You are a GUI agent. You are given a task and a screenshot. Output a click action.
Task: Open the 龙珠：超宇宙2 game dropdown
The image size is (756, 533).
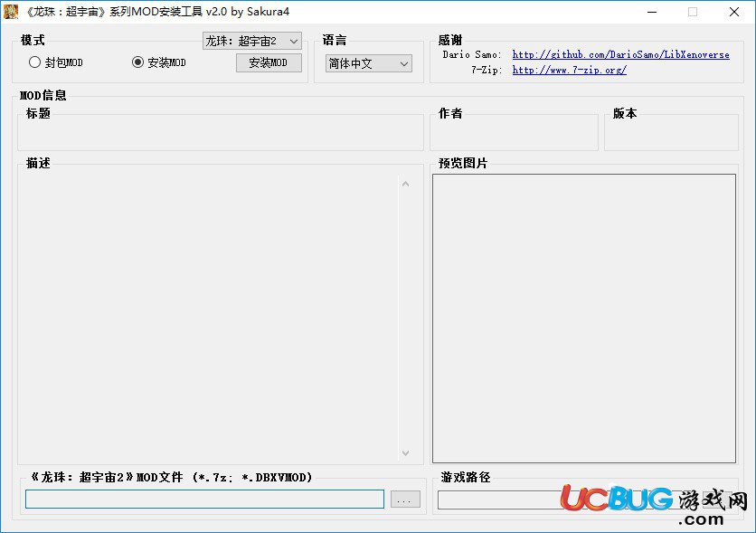252,41
